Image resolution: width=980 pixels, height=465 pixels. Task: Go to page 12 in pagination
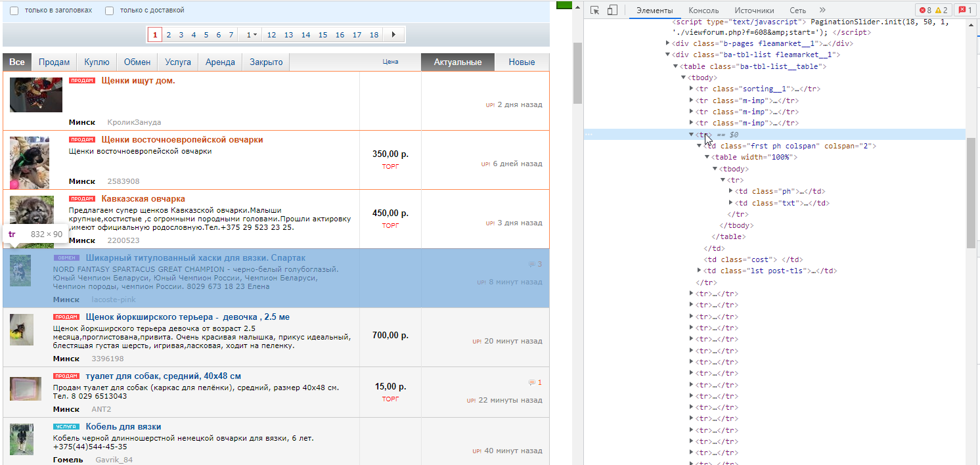click(271, 35)
